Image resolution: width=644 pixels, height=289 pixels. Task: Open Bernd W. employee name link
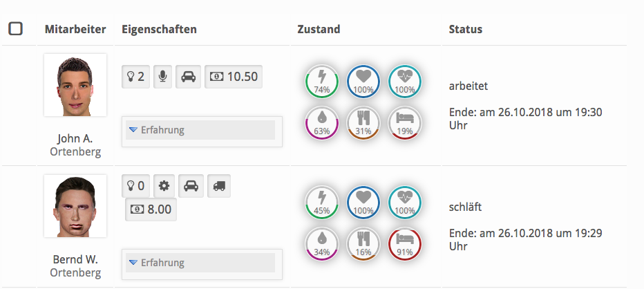pyautogui.click(x=75, y=259)
